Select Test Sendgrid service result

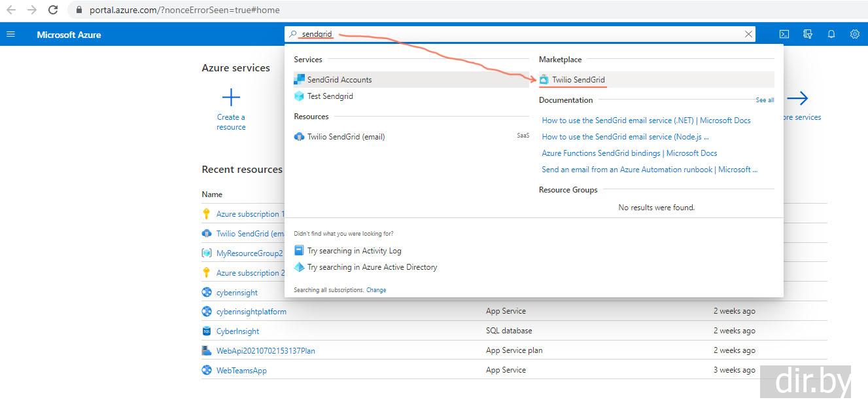[330, 96]
